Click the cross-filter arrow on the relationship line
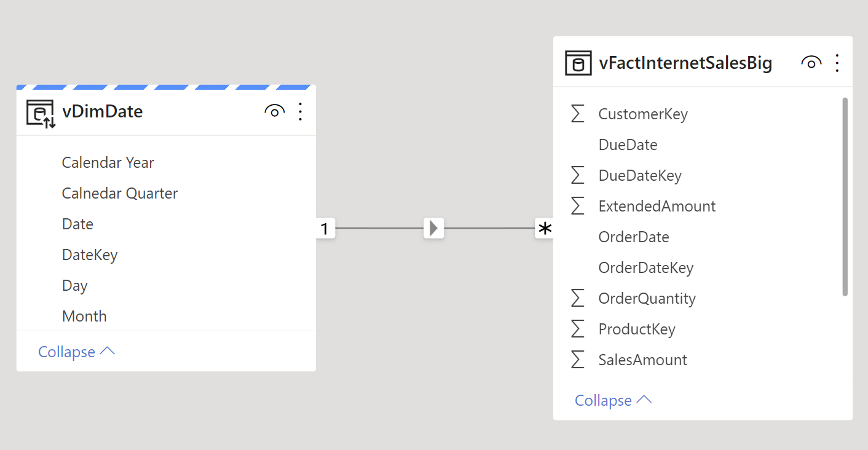The width and height of the screenshot is (868, 450). point(433,227)
